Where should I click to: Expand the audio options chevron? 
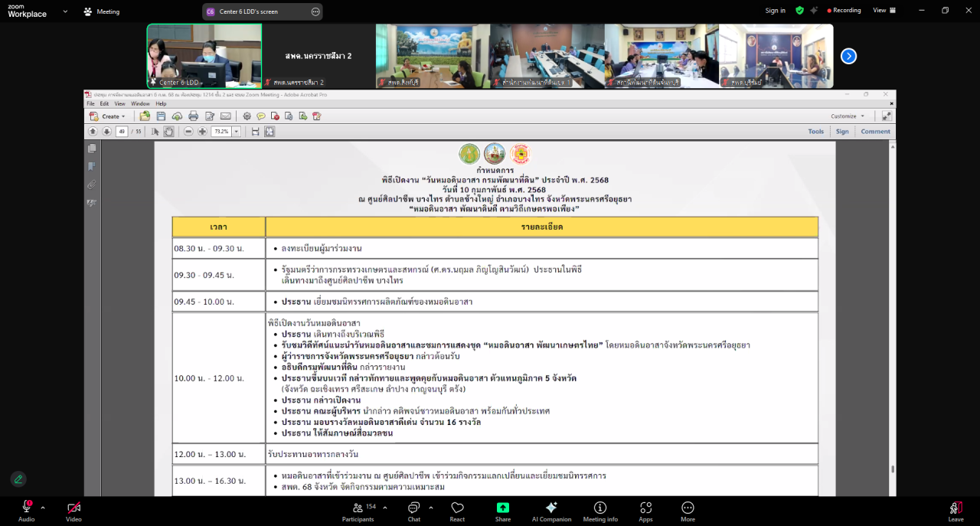(x=43, y=507)
